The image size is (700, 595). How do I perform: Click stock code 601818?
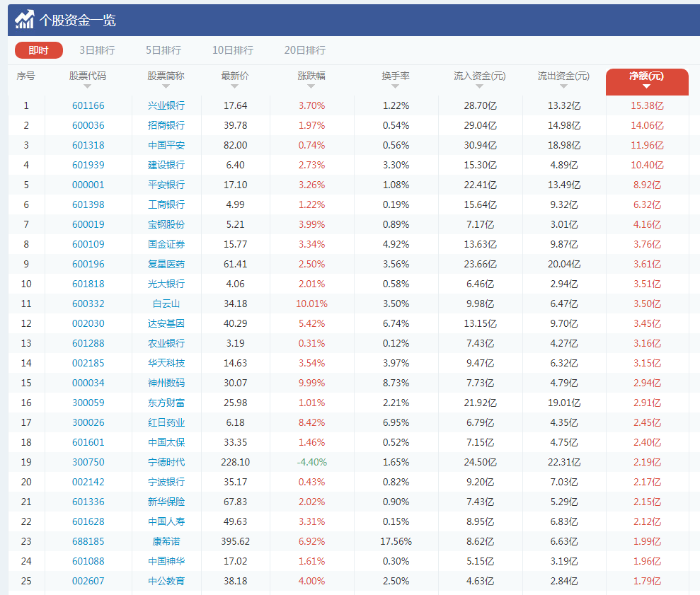coord(88,284)
